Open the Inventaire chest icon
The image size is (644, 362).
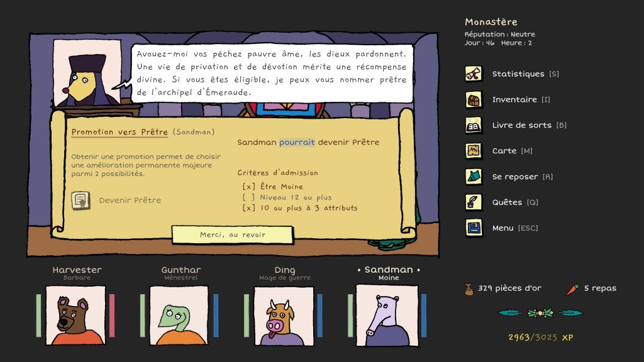[474, 100]
